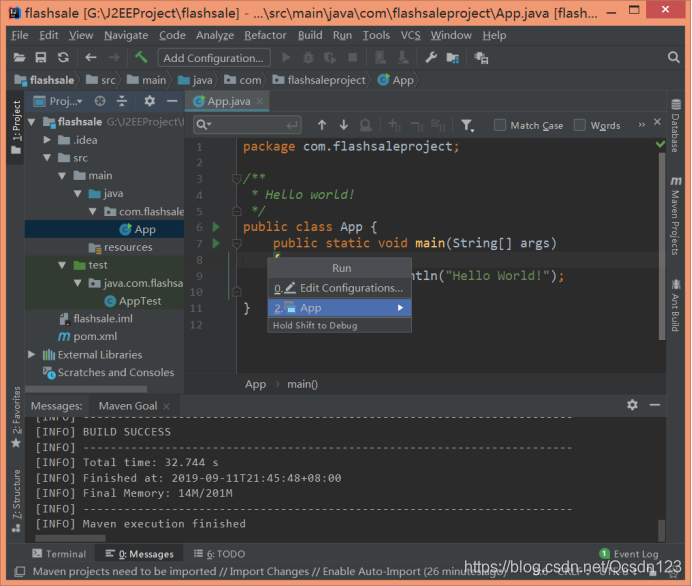Image resolution: width=692 pixels, height=586 pixels.
Task: Click the Collapse All icon in Project panel
Action: 122,101
